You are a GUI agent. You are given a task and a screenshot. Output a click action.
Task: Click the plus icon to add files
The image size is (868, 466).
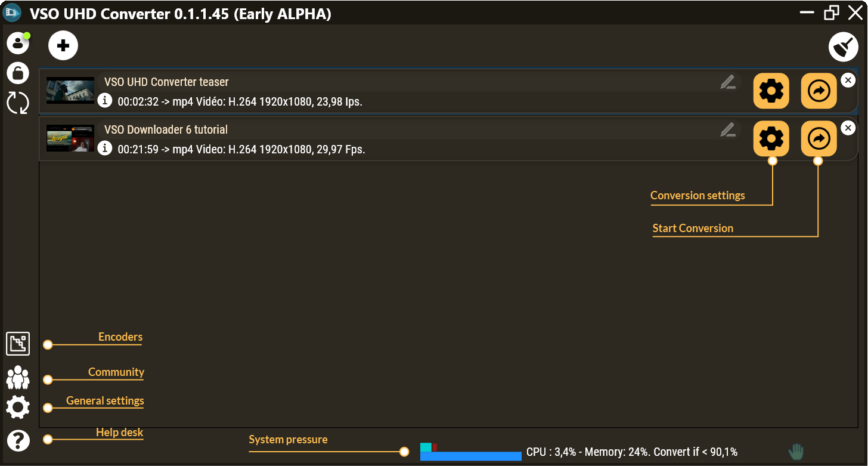pos(63,45)
